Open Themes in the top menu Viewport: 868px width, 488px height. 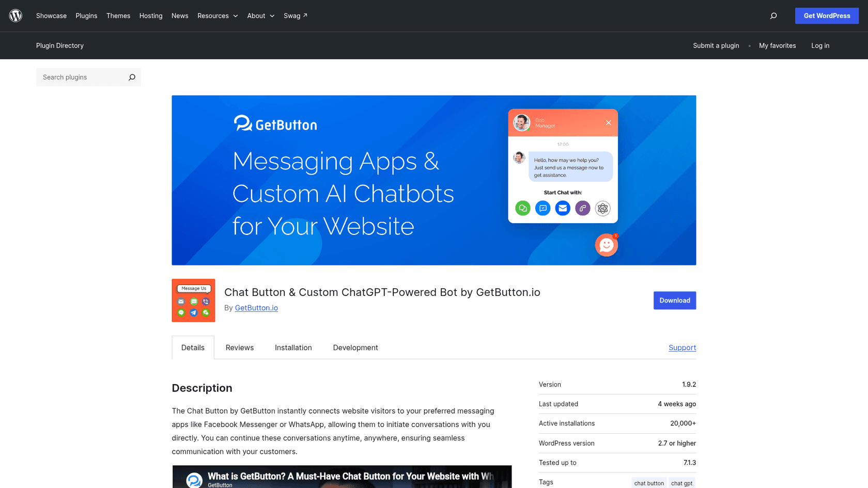(x=118, y=15)
